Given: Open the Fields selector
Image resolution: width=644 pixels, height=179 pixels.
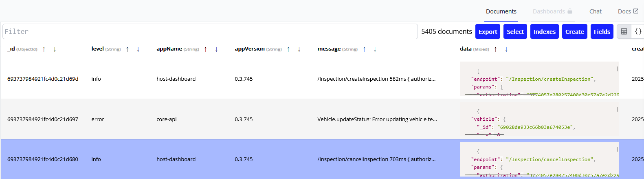Looking at the screenshot, I should click(602, 31).
